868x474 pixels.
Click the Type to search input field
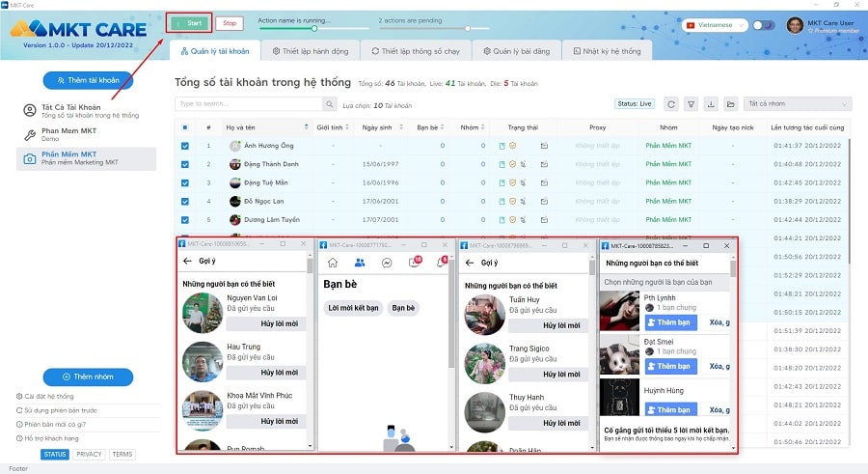click(x=249, y=103)
